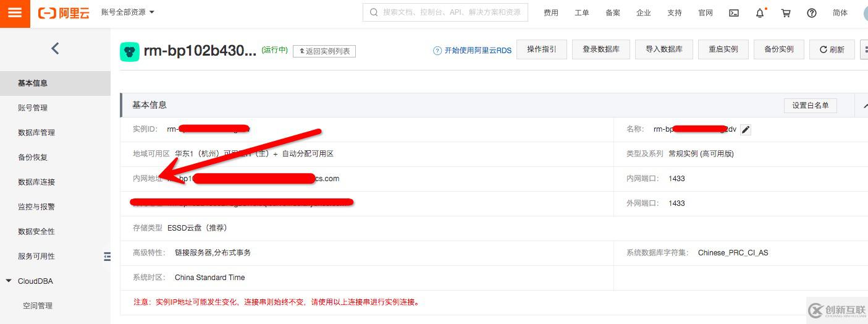Open 数据库管理 in the sidebar
The image size is (868, 324).
click(55, 132)
